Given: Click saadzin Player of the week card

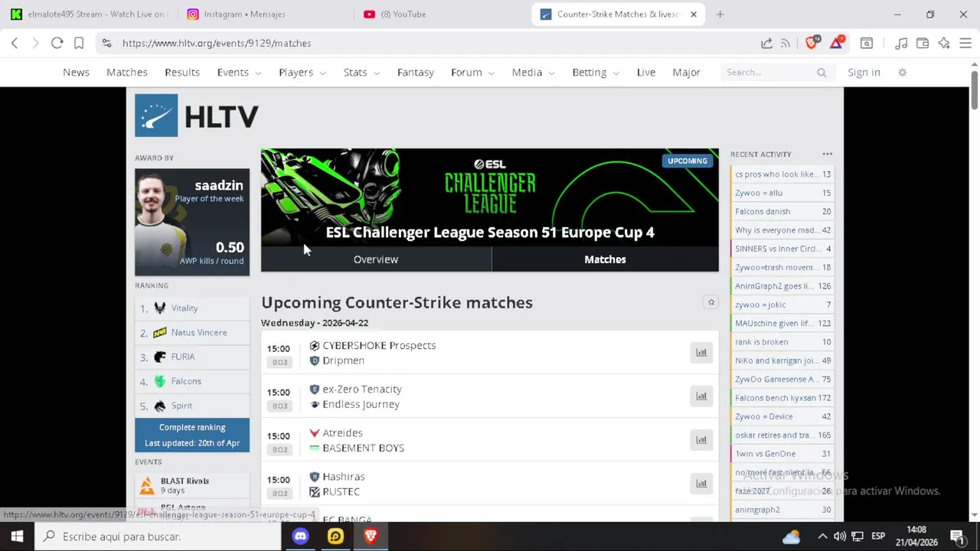Looking at the screenshot, I should (x=192, y=222).
